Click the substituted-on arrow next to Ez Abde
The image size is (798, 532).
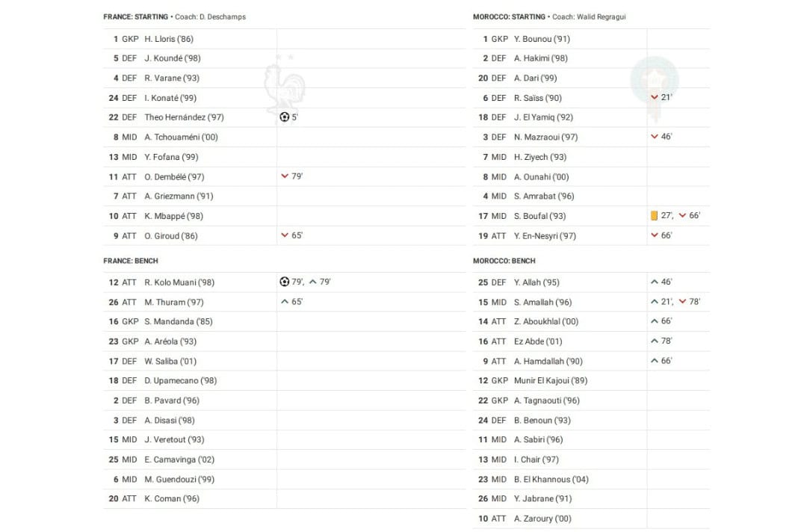coord(655,341)
